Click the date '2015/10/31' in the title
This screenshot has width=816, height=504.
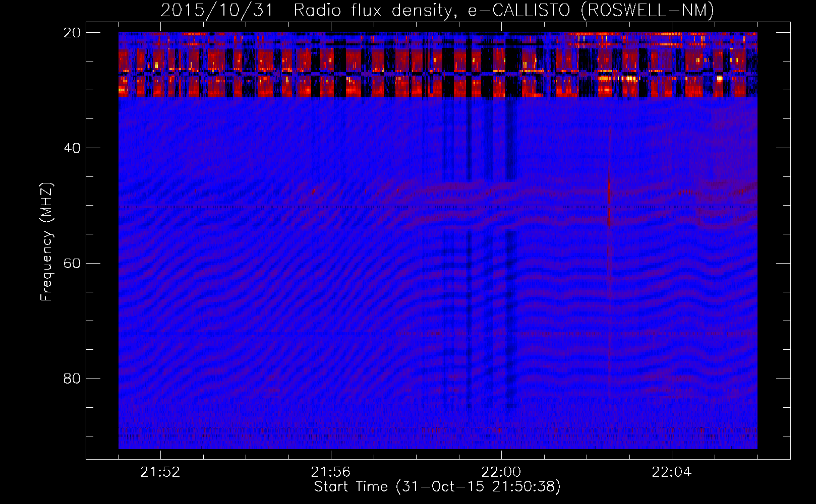(217, 10)
